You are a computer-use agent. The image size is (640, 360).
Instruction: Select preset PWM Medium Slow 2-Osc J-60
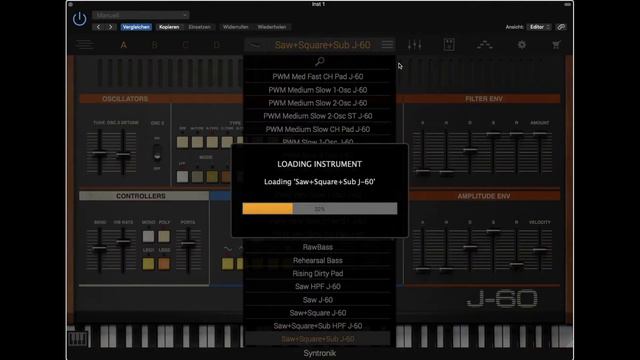[318, 103]
